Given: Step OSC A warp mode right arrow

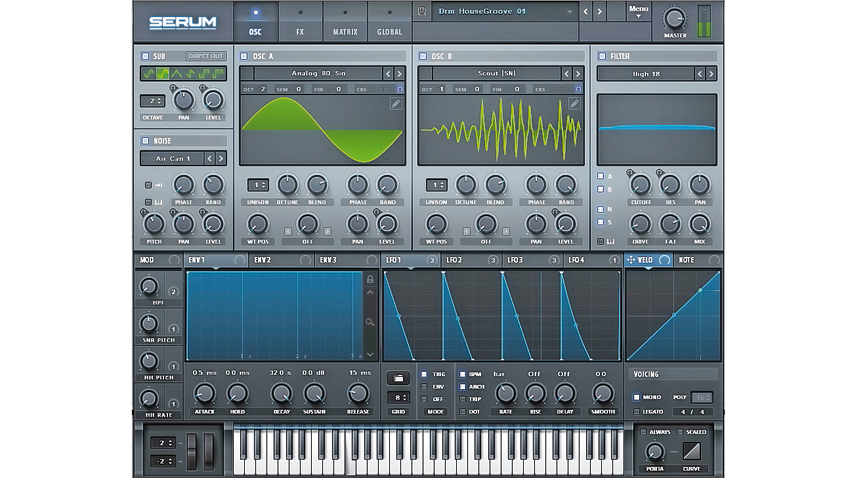Looking at the screenshot, I should 327,231.
